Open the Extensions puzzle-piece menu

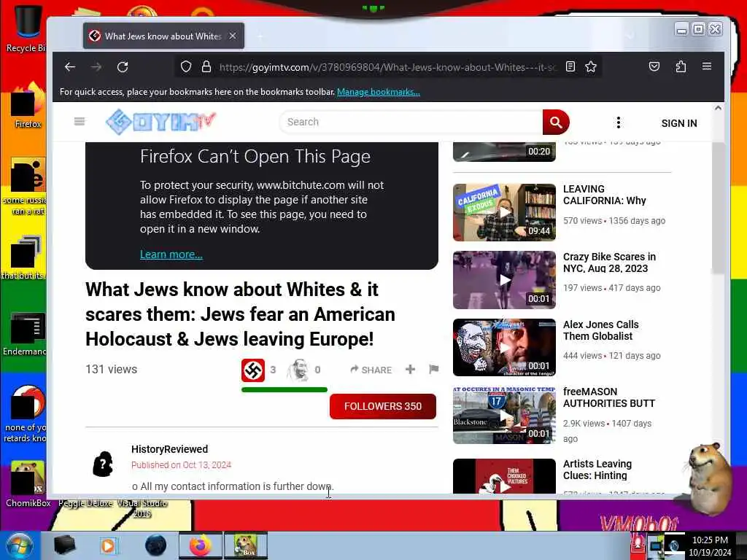pos(681,66)
